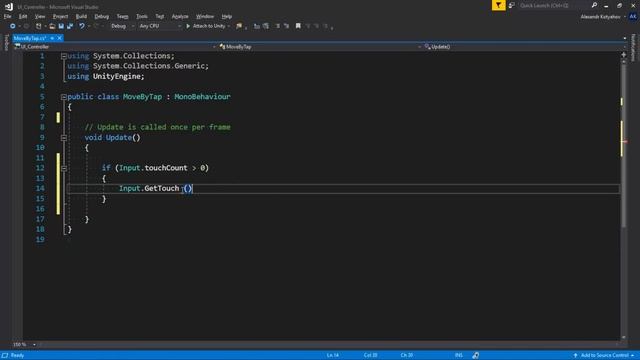Click the Increase indent toolbar icon
The width and height of the screenshot is (640, 360).
pyautogui.click(x=287, y=26)
